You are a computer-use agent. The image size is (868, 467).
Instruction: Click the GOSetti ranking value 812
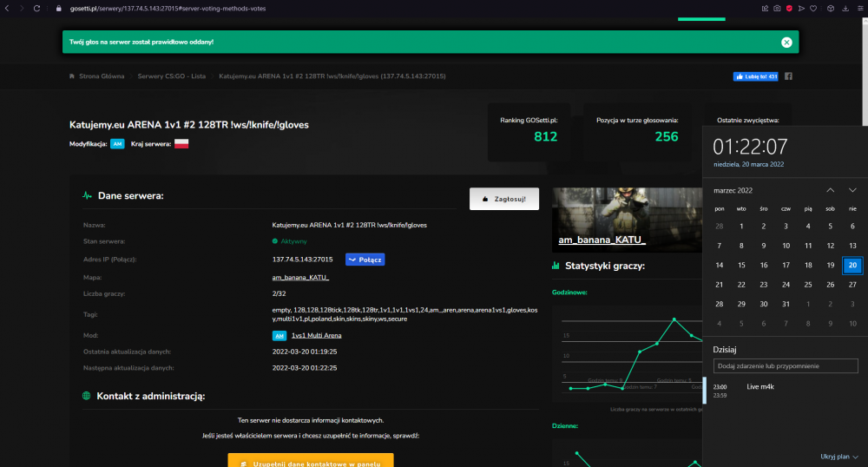545,136
